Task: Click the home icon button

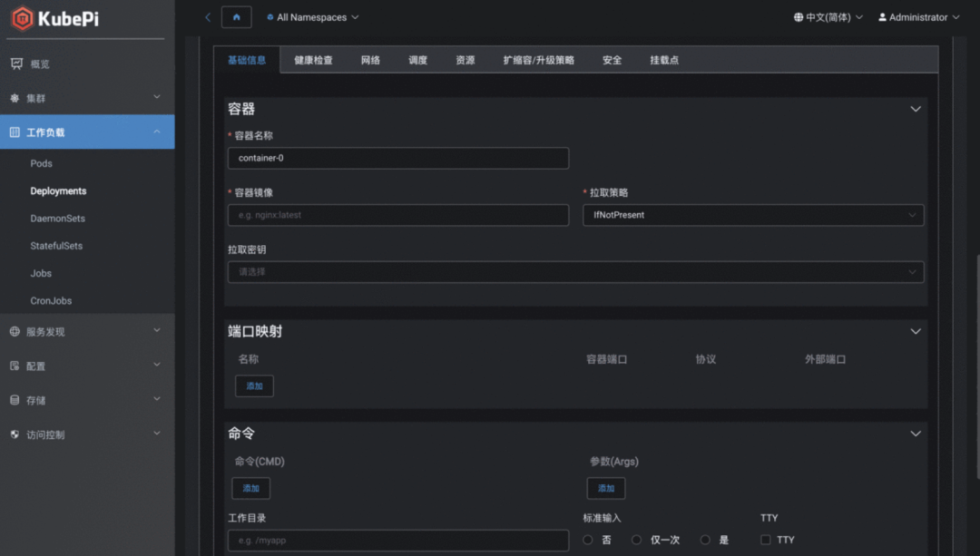Action: 236,17
